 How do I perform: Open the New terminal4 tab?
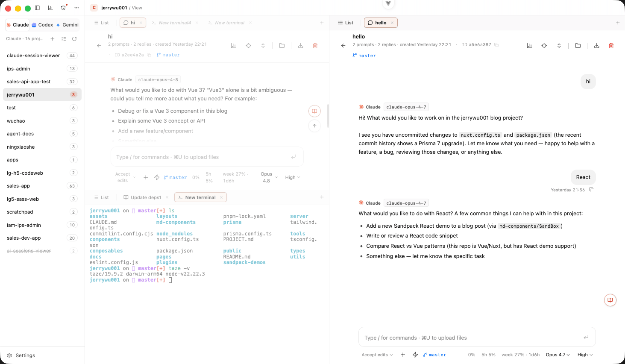pyautogui.click(x=175, y=23)
